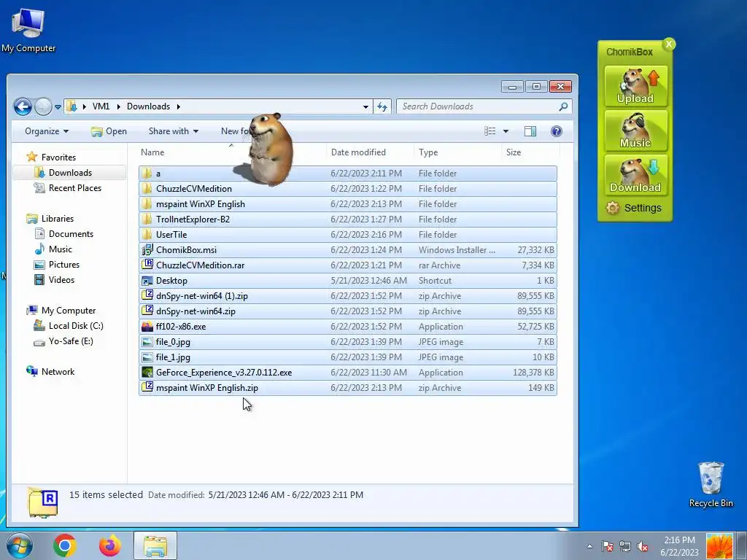Screen dimensions: 747x560
Task: Open the Recycle Bin desktop icon
Action: point(711,484)
